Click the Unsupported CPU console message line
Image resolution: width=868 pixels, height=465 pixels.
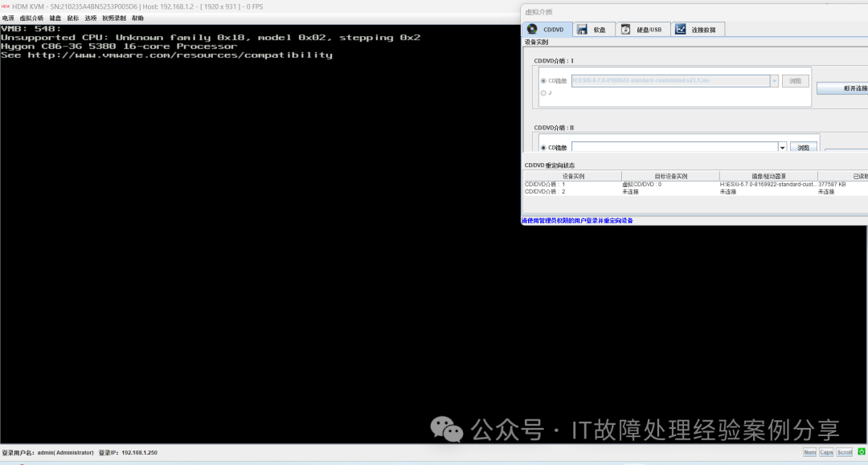tap(211, 38)
